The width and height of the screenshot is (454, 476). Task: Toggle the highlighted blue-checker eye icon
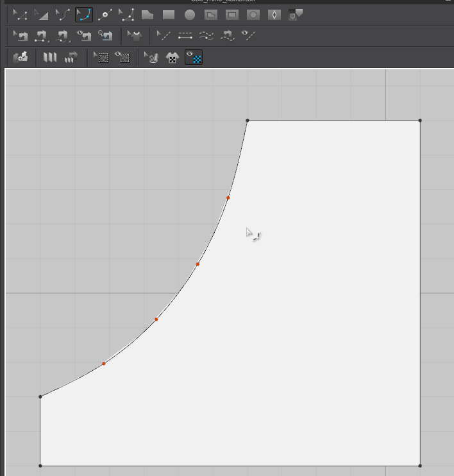pyautogui.click(x=194, y=57)
